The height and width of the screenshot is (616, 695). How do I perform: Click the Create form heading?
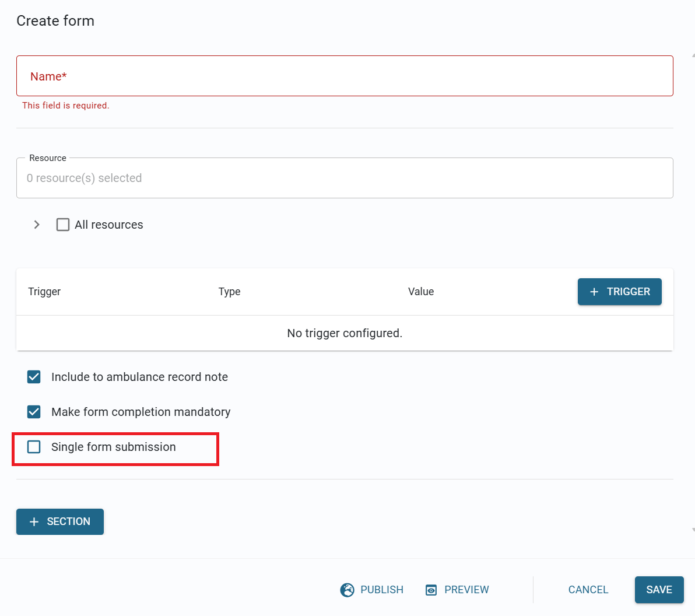pos(55,21)
